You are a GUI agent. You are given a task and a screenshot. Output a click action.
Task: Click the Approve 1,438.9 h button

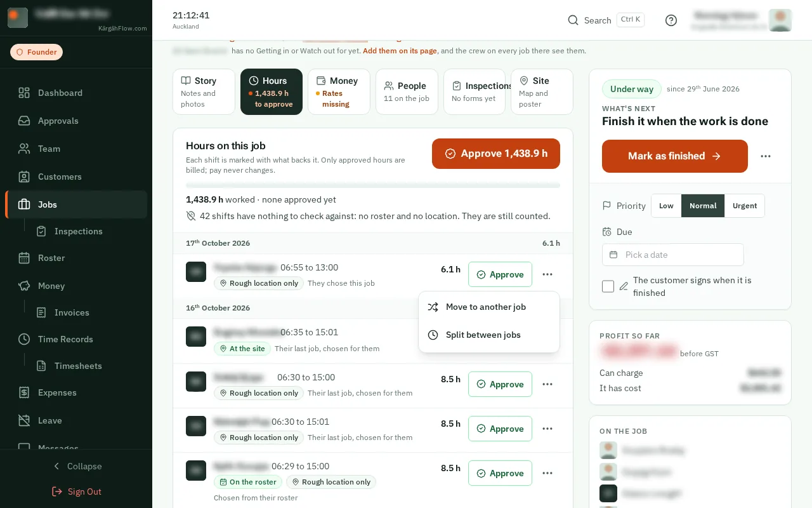(x=496, y=154)
